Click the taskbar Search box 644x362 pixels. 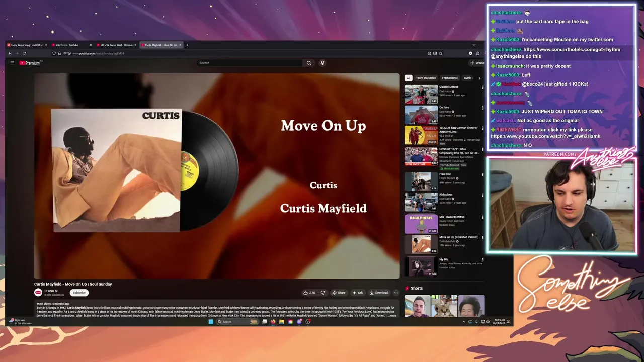click(x=236, y=322)
